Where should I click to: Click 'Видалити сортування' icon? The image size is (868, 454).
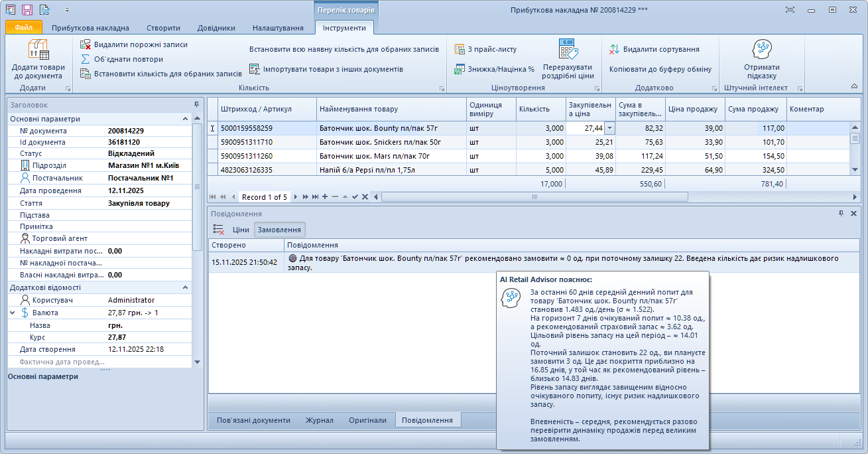tap(614, 49)
